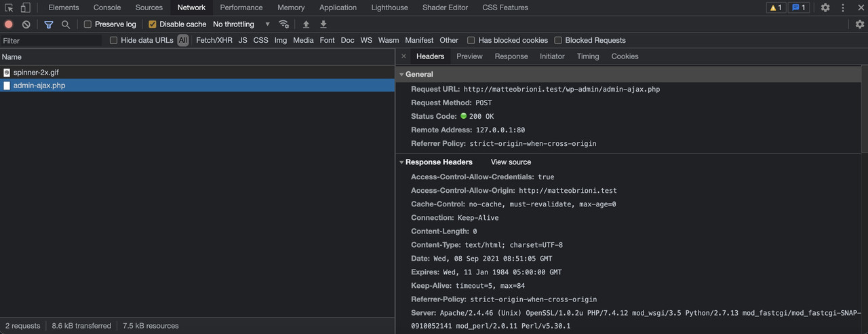Show the Preview tab
868x334 pixels.
469,56
